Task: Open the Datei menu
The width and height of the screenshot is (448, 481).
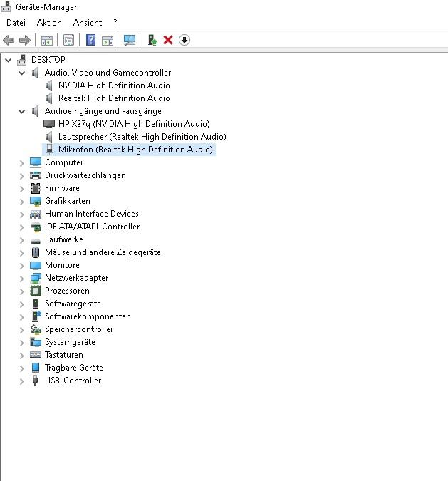Action: [16, 23]
